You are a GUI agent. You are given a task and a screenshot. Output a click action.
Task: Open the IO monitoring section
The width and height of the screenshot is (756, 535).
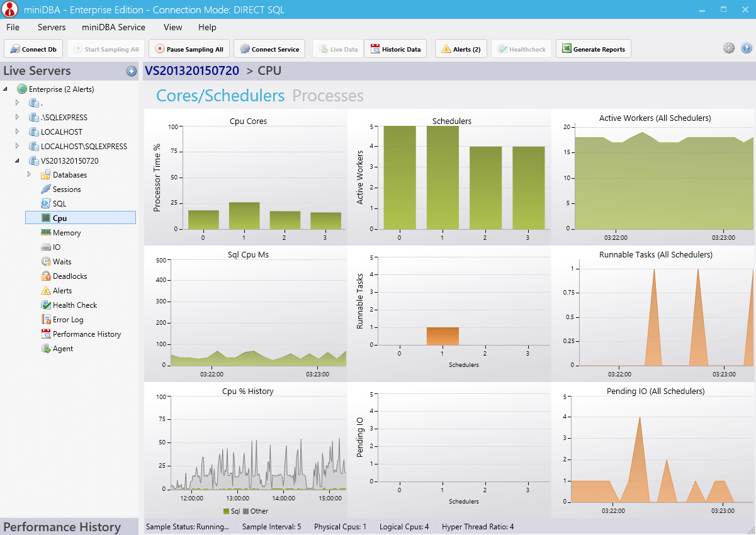(46, 247)
